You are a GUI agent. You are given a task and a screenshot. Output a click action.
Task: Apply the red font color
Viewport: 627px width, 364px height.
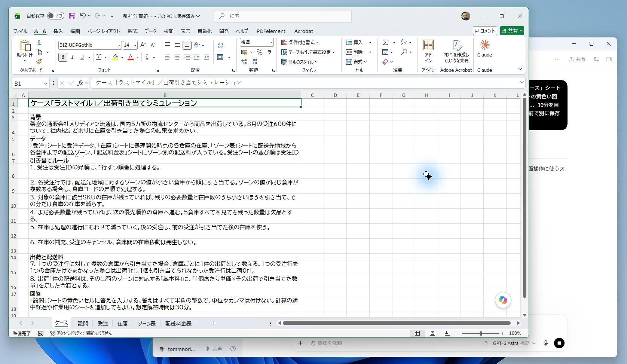pyautogui.click(x=131, y=57)
